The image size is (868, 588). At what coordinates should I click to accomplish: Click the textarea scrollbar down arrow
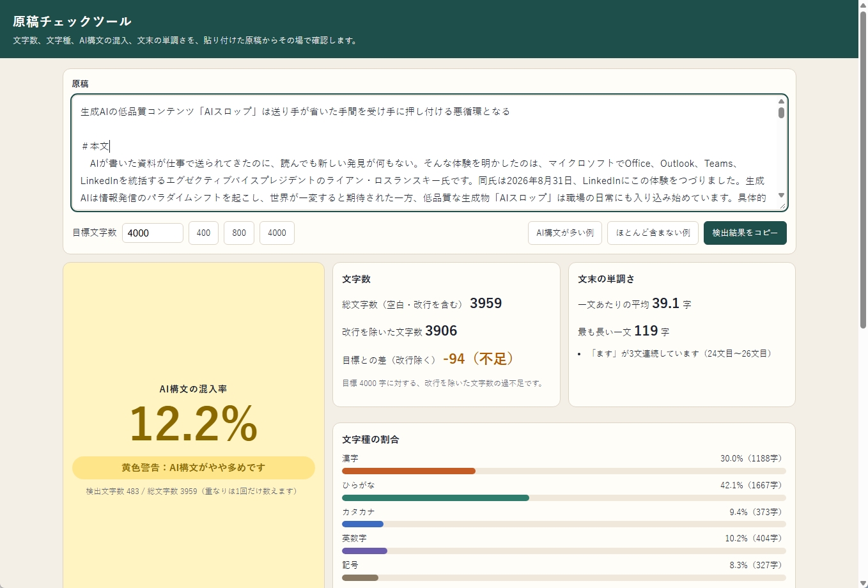781,196
